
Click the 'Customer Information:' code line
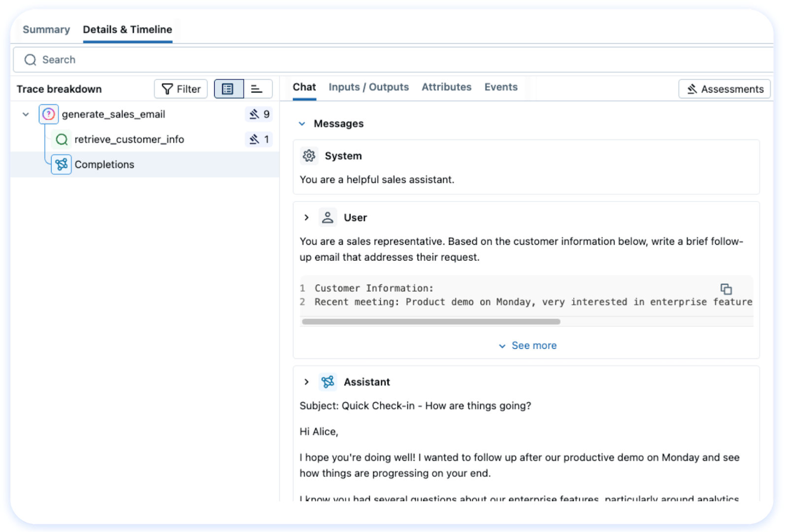tap(374, 288)
